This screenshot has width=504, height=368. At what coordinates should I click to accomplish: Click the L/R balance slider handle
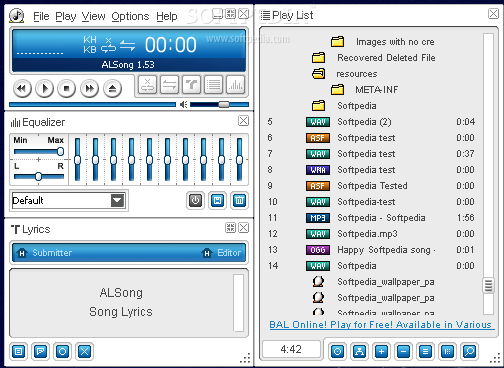pos(38,176)
